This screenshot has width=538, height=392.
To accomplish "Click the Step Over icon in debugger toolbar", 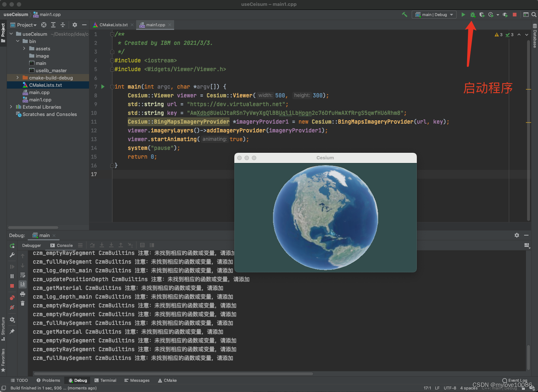I will [92, 245].
